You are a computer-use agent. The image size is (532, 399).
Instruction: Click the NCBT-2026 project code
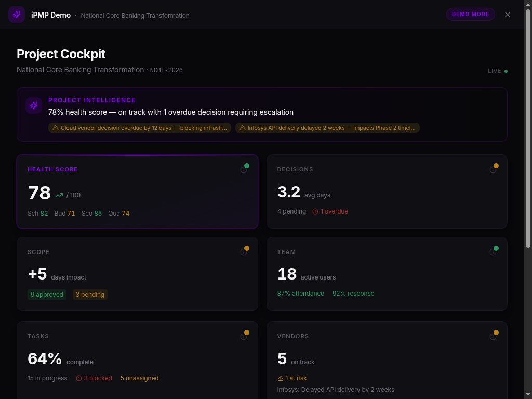(x=166, y=70)
